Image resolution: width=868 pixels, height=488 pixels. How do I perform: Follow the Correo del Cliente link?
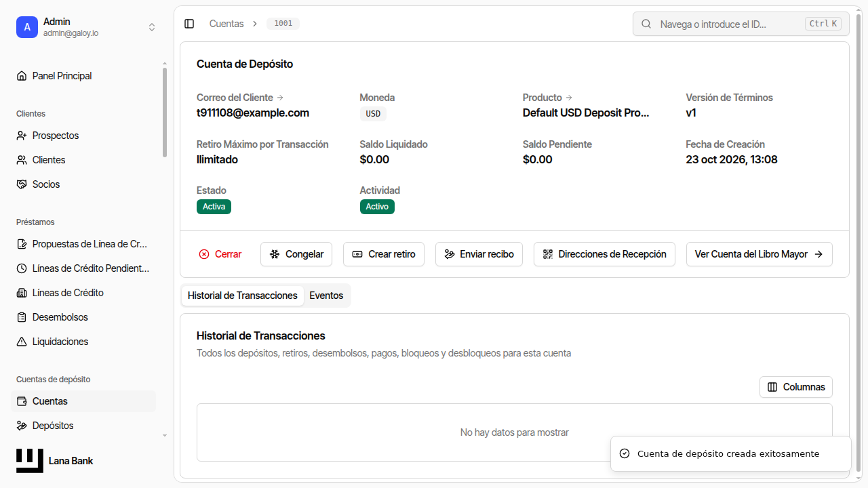tap(240, 98)
